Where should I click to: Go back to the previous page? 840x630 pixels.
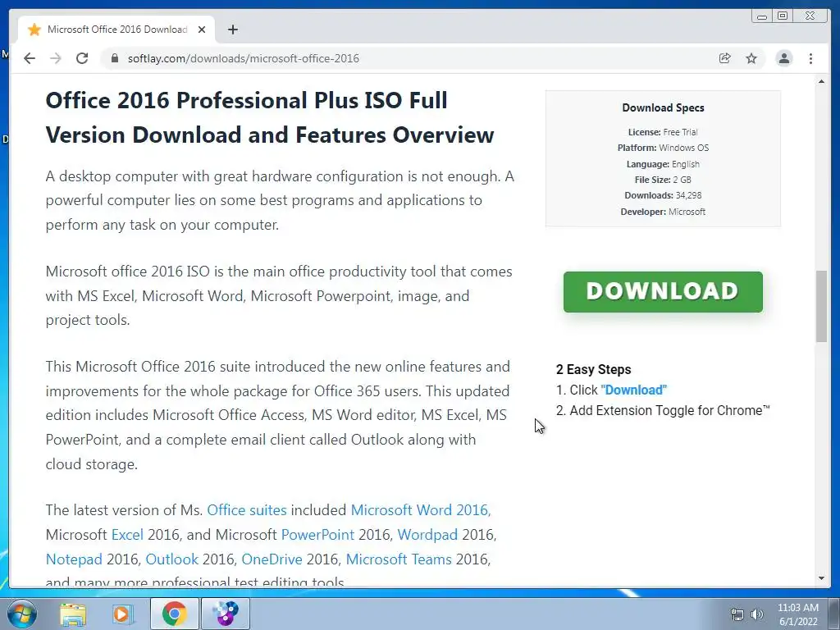coord(30,58)
